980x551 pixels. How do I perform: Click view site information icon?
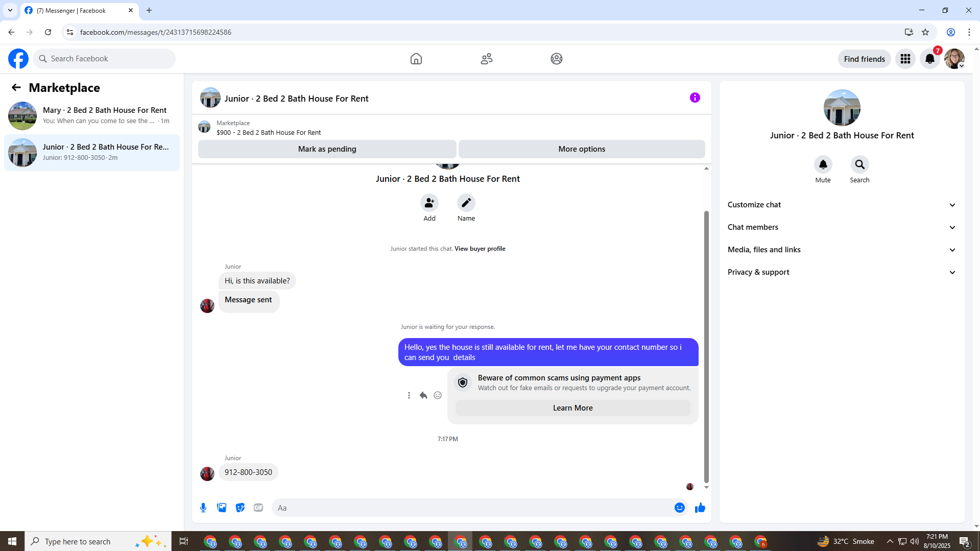tap(70, 32)
